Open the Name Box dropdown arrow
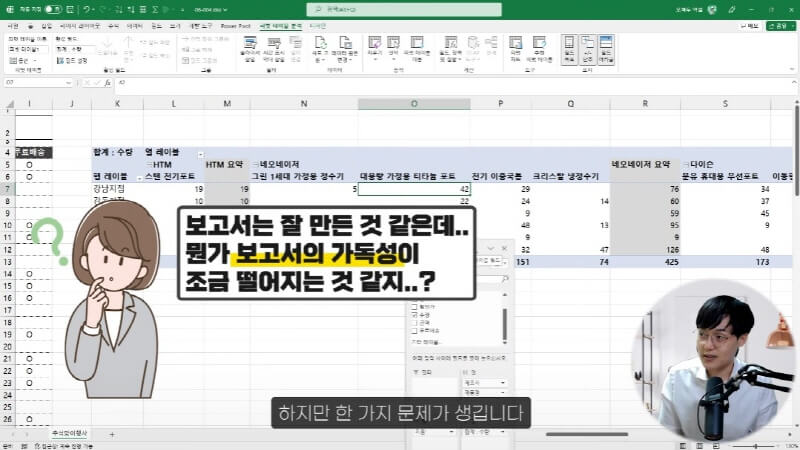The width and height of the screenshot is (800, 450). coord(68,83)
